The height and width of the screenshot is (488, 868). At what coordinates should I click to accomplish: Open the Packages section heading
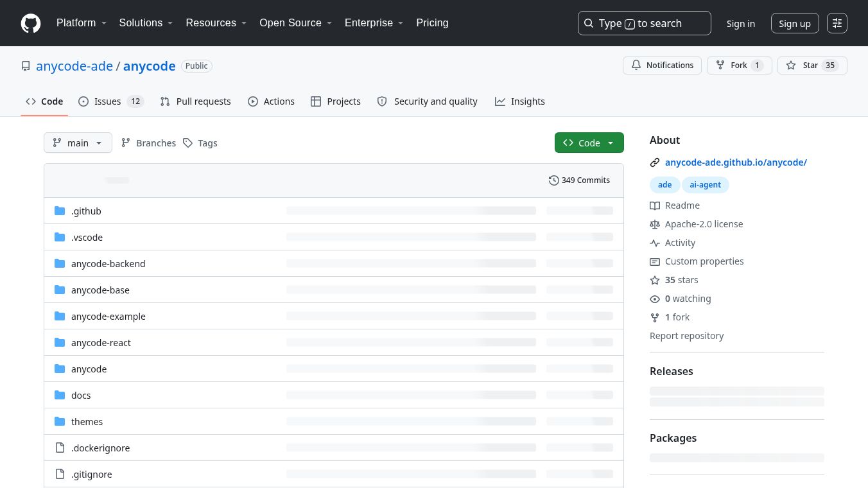pyautogui.click(x=673, y=438)
